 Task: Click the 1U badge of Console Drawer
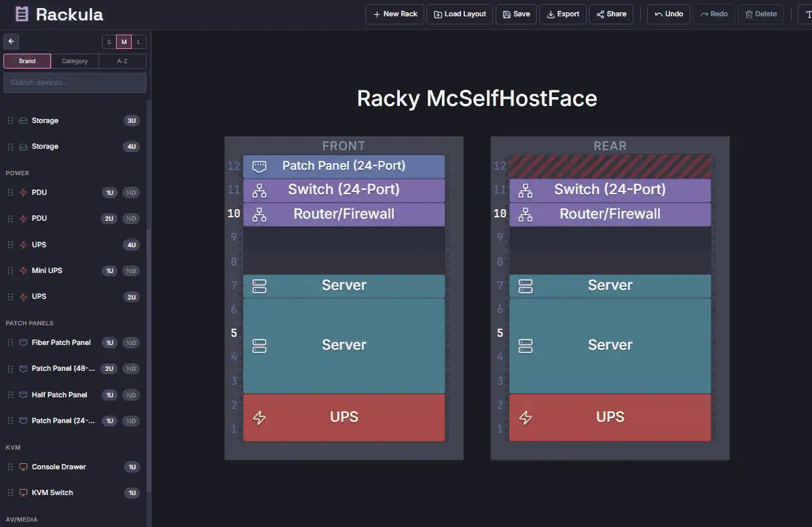[x=132, y=467]
